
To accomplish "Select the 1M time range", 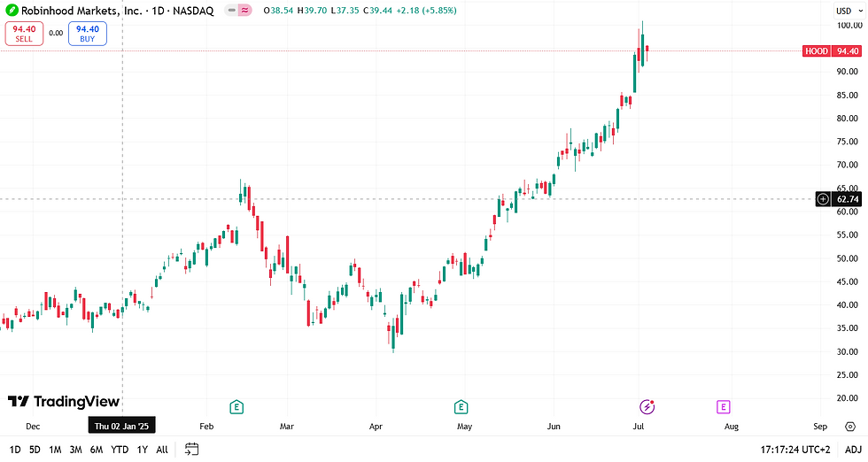I will click(x=55, y=450).
